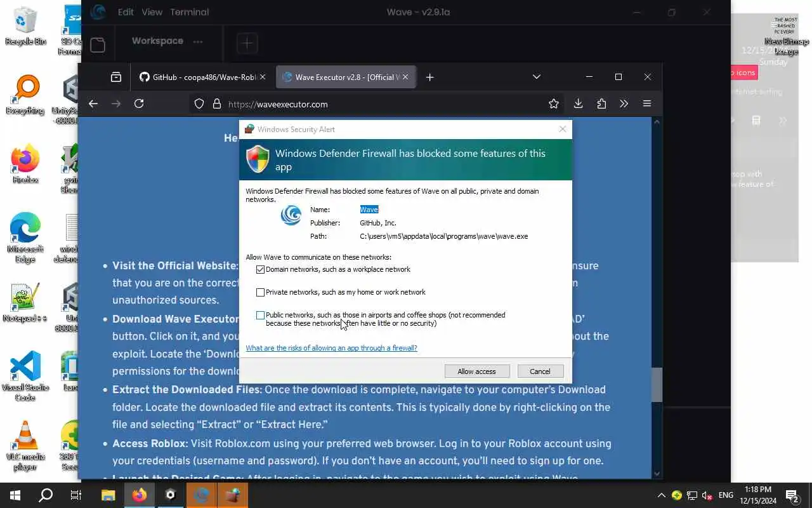Click the Wave Workspace tab
The height and width of the screenshot is (508, 812).
click(157, 41)
